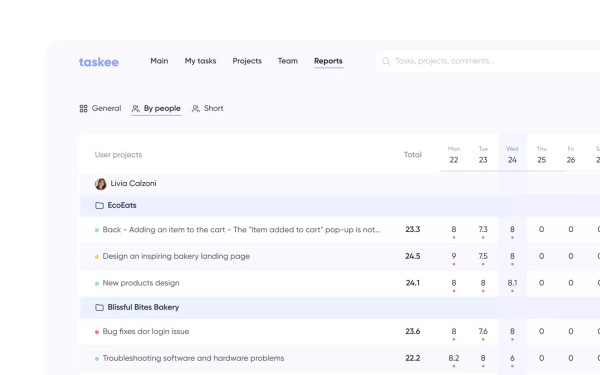The image size is (600, 375).
Task: Click the search magnifier icon
Action: coord(386,61)
